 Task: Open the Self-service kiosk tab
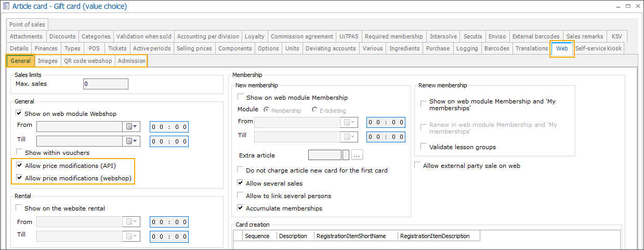coord(598,48)
